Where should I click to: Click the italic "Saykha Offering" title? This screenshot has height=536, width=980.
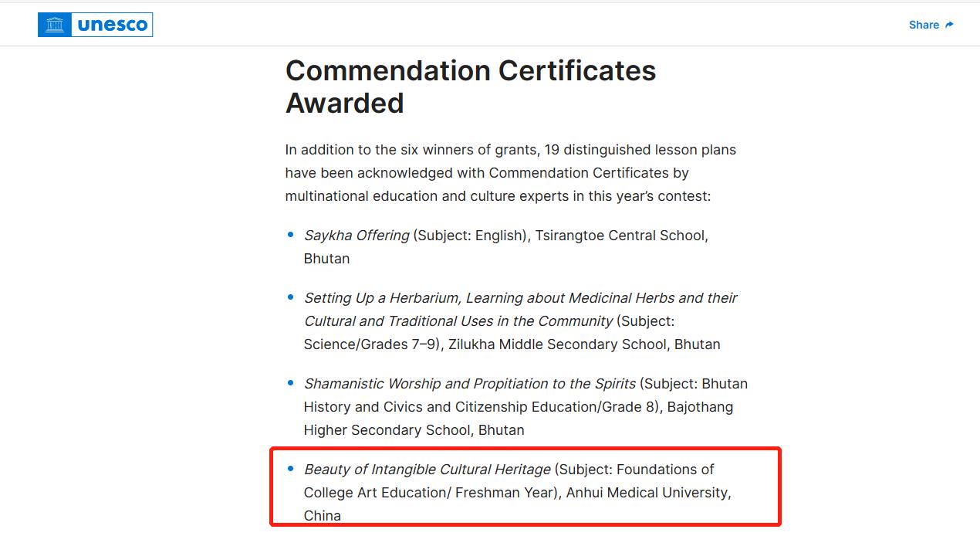pos(357,236)
